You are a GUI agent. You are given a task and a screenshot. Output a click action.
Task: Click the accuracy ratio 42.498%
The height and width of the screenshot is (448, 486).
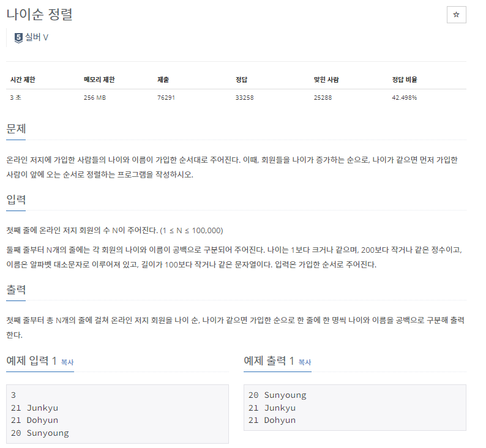click(405, 97)
